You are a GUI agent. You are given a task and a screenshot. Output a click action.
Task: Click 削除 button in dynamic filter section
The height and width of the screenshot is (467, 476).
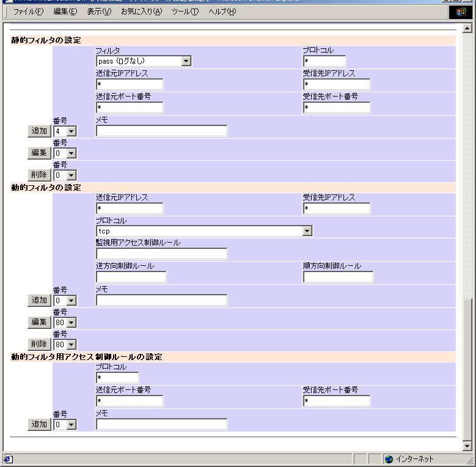[39, 344]
